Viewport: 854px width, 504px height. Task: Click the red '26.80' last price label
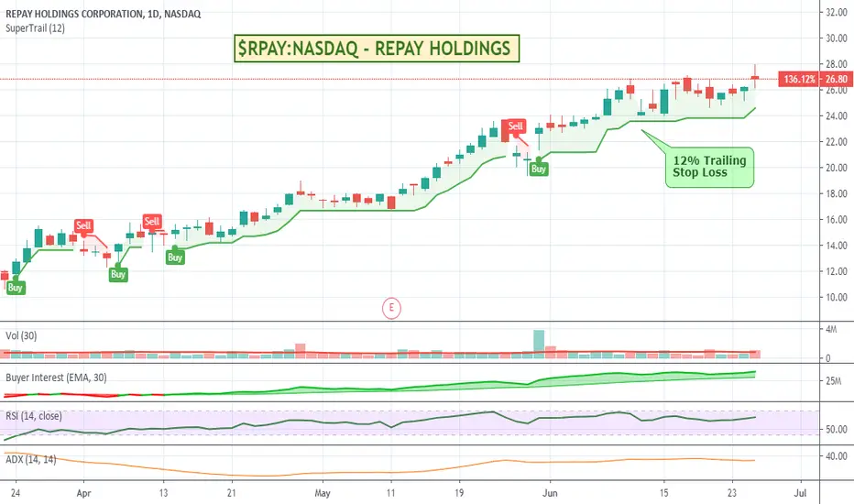pyautogui.click(x=836, y=79)
